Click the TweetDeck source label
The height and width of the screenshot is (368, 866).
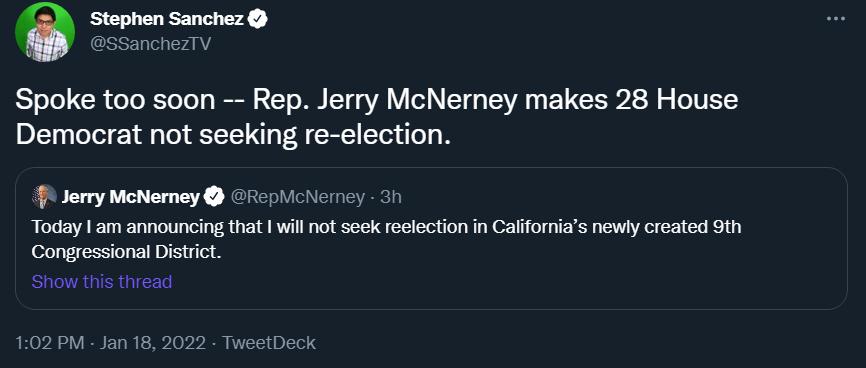268,343
